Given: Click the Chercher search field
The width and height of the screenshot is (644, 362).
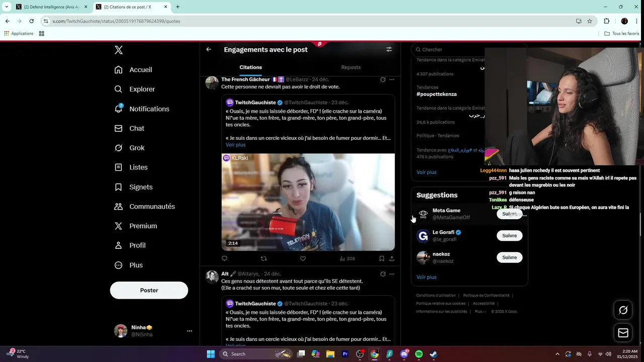Looking at the screenshot, I should coord(469,49).
